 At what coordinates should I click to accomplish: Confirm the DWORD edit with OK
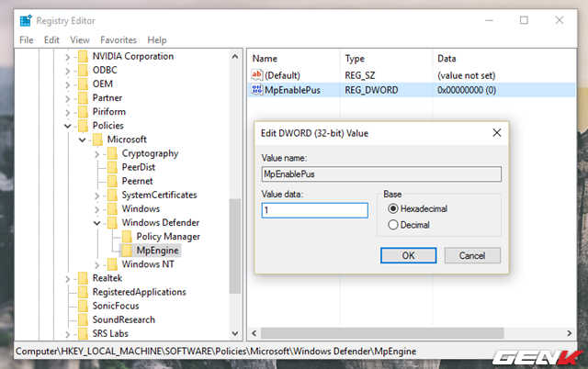coord(408,255)
